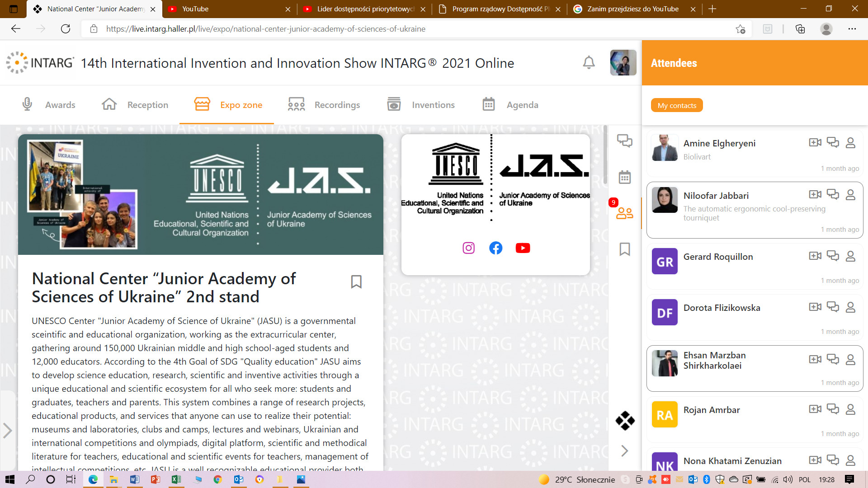Open PowerPoint from the taskbar
The image size is (868, 488).
point(155,479)
